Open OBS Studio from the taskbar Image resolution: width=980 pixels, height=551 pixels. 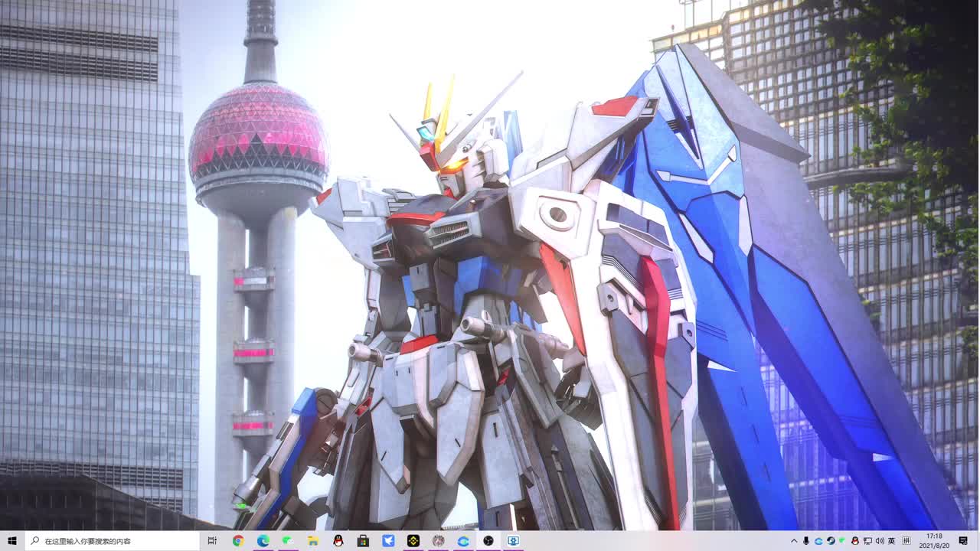point(488,540)
